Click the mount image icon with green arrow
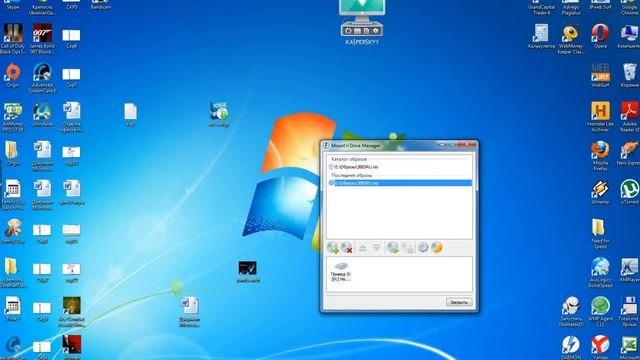Image resolution: width=640 pixels, height=360 pixels. tap(393, 247)
